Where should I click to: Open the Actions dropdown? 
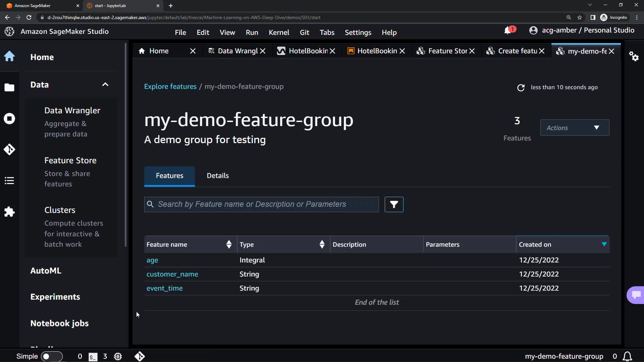(574, 128)
